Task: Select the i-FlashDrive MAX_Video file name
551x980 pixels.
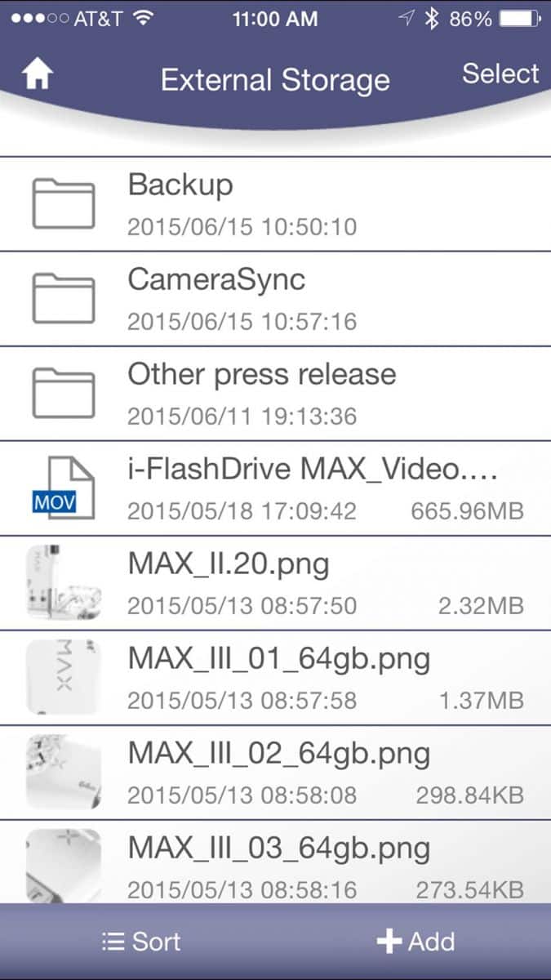Action: tap(313, 469)
